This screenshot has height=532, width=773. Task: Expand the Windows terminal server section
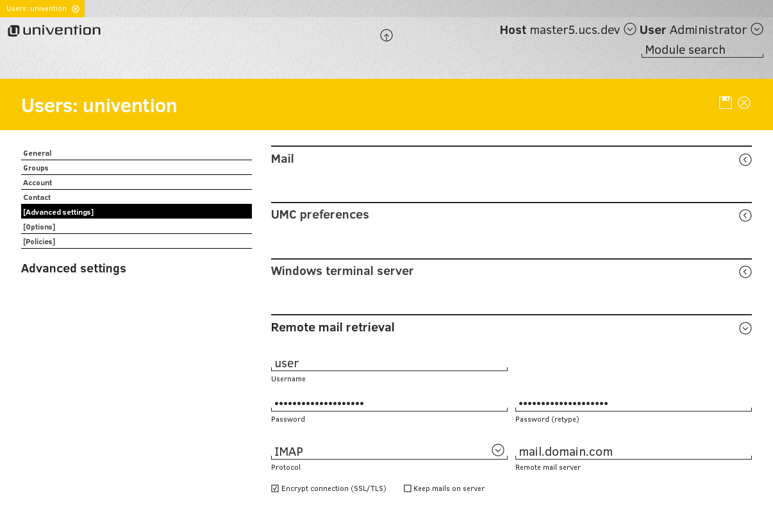pyautogui.click(x=745, y=272)
